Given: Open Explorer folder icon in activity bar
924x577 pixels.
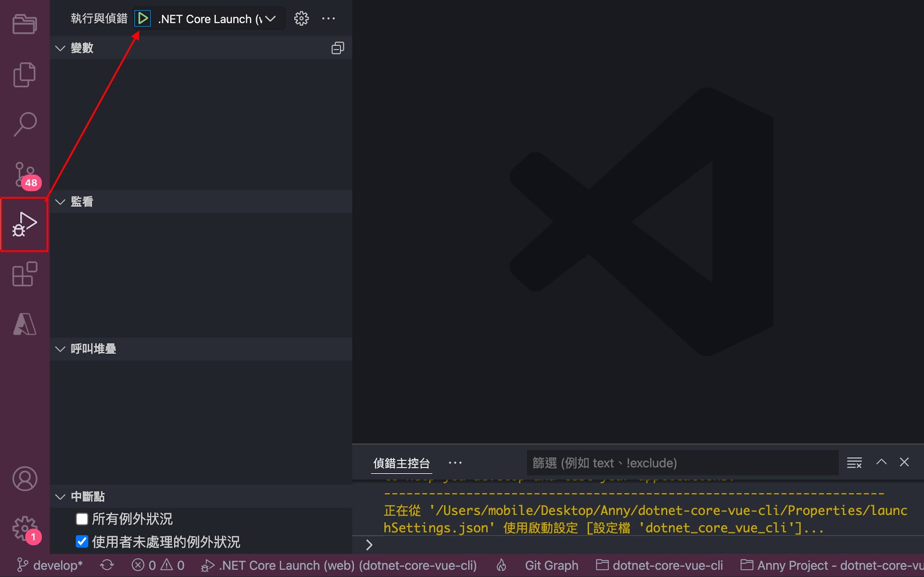Looking at the screenshot, I should [24, 24].
